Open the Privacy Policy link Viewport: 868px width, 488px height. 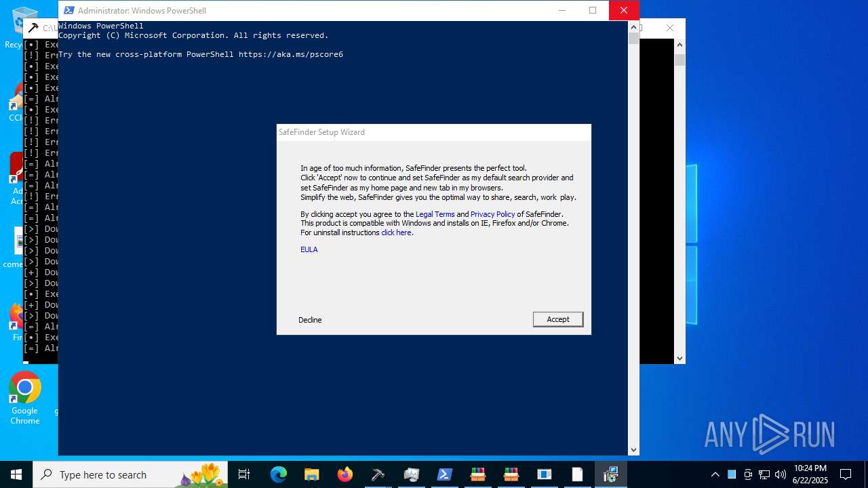(492, 214)
